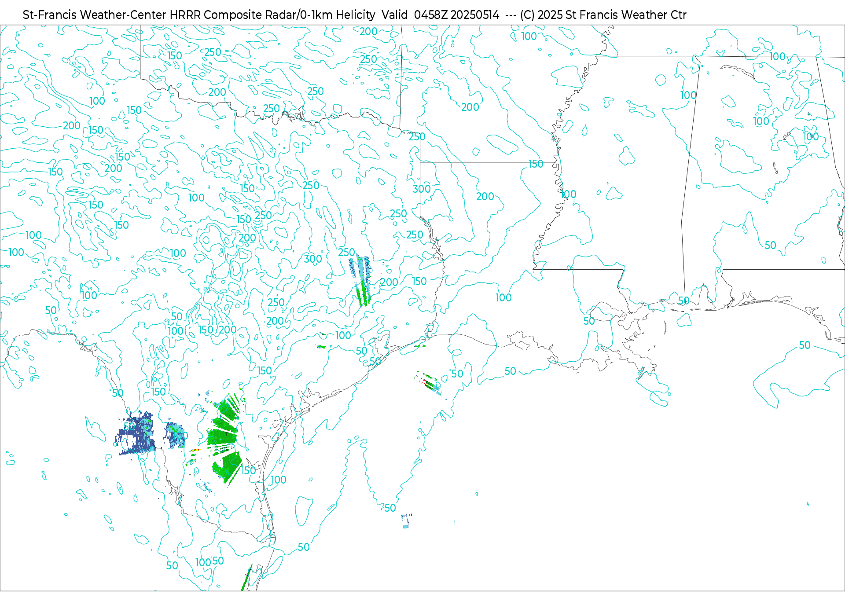Click the blue and green striped echo near the 250 label
Screen dimensions: 845x616
(x=361, y=281)
